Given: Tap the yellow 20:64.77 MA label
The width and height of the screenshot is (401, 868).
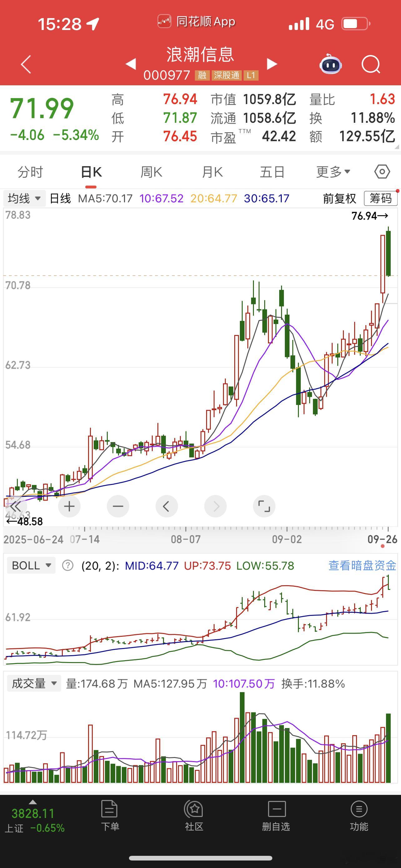Looking at the screenshot, I should [x=214, y=198].
